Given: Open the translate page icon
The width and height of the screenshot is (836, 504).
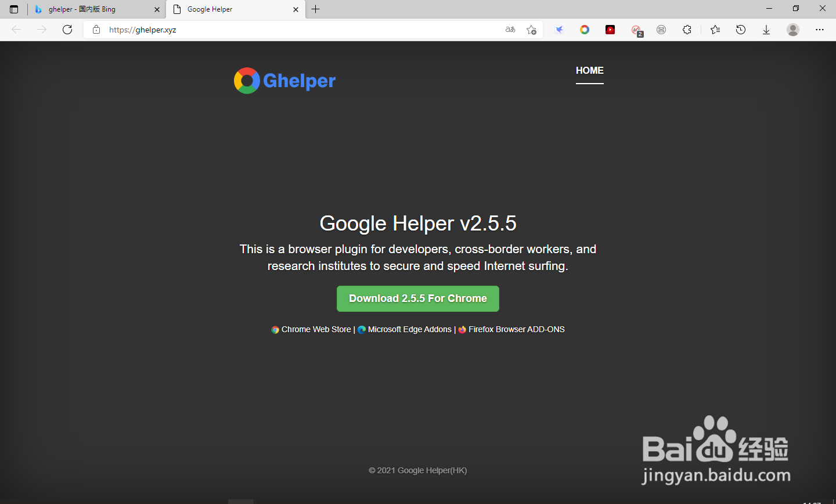Looking at the screenshot, I should 510,30.
